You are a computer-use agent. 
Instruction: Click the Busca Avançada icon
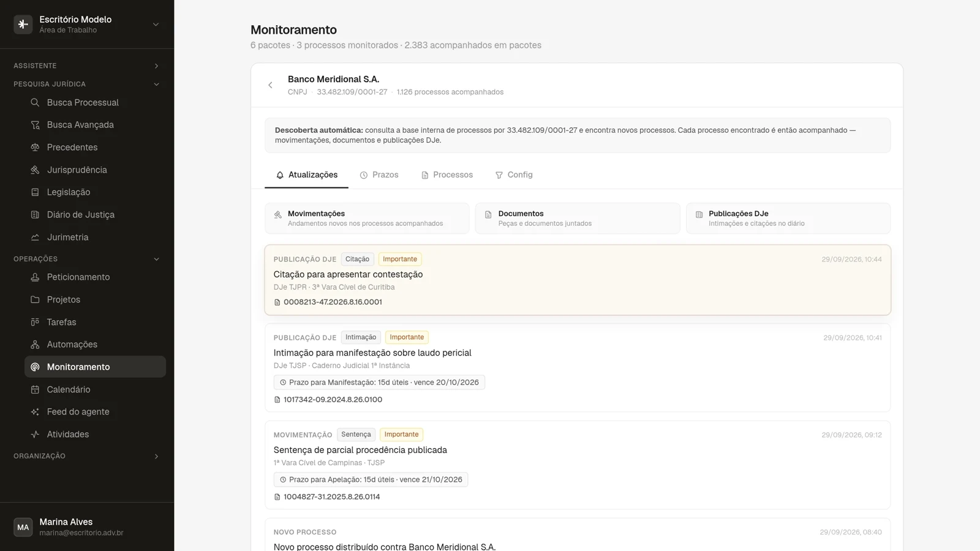click(35, 125)
